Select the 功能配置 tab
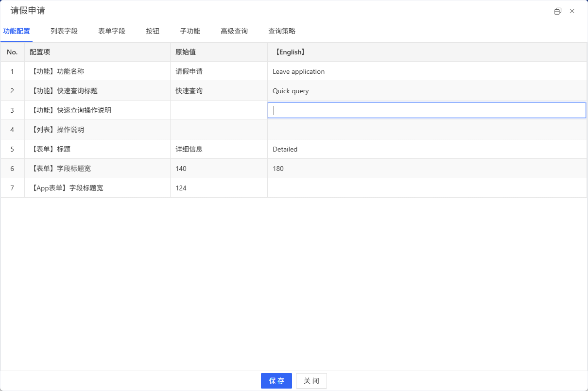This screenshot has height=391, width=588. pos(17,31)
